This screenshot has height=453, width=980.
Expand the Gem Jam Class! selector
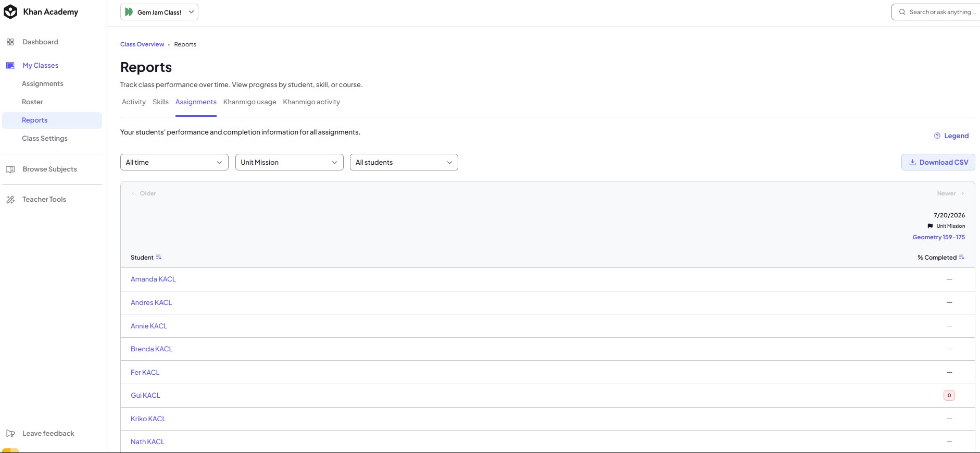(x=159, y=12)
